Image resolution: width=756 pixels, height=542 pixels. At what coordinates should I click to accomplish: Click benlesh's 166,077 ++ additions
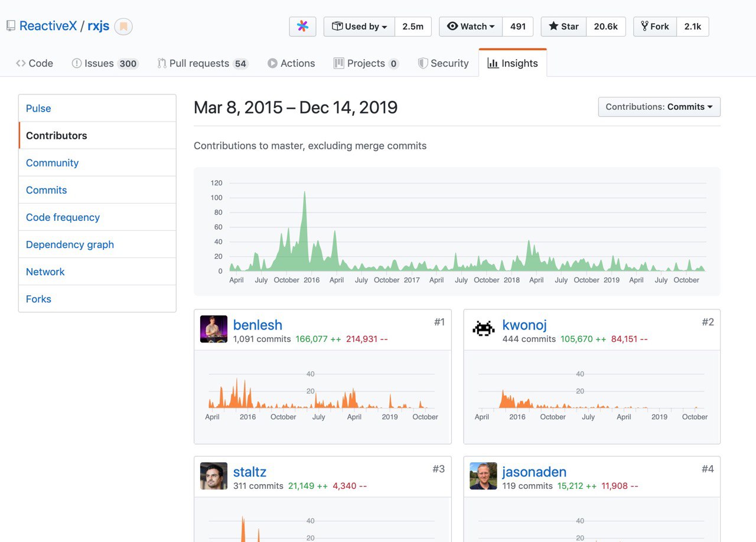click(x=318, y=339)
